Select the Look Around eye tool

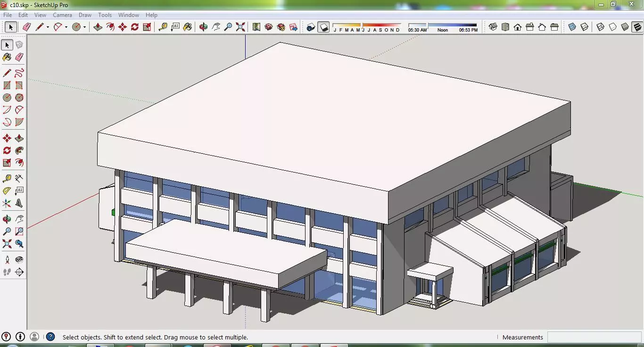click(19, 259)
